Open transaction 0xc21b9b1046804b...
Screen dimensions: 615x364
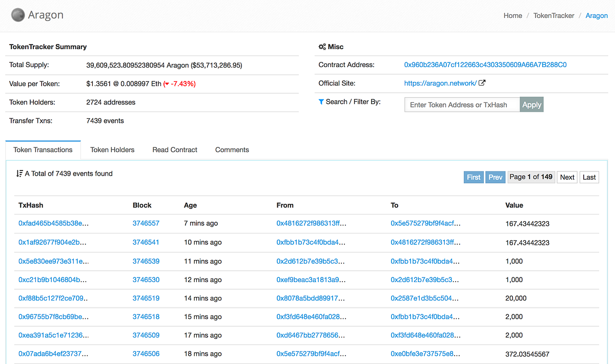pos(52,280)
